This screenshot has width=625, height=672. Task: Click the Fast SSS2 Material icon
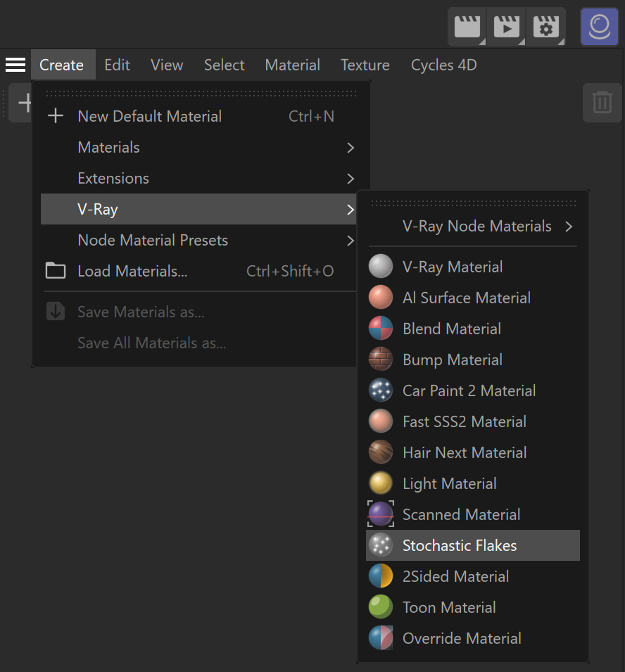click(381, 421)
